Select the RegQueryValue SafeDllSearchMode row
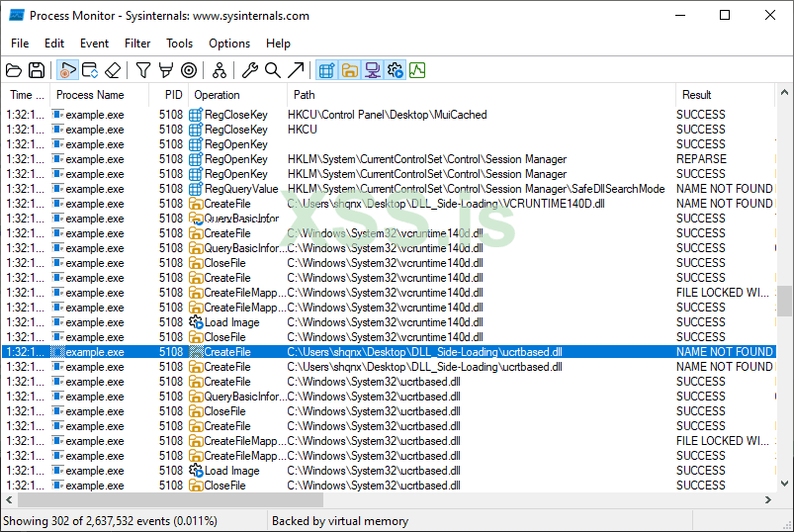This screenshot has width=794, height=532. (x=389, y=189)
